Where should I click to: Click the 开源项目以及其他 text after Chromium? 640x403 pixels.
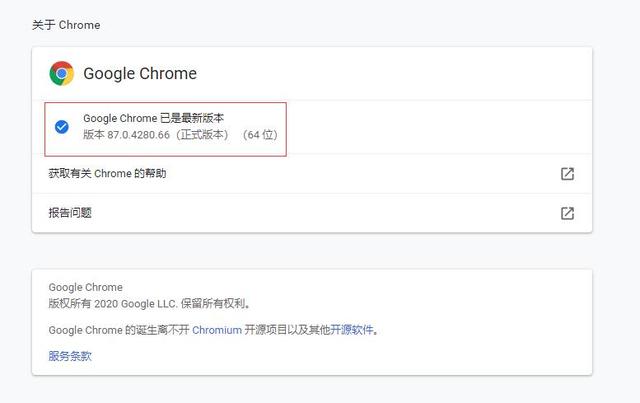coord(287,330)
